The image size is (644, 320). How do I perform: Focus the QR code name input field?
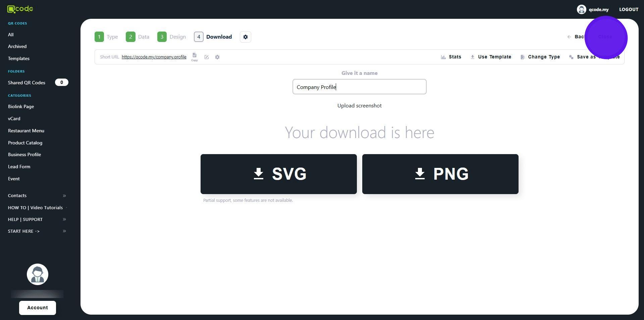(x=360, y=87)
